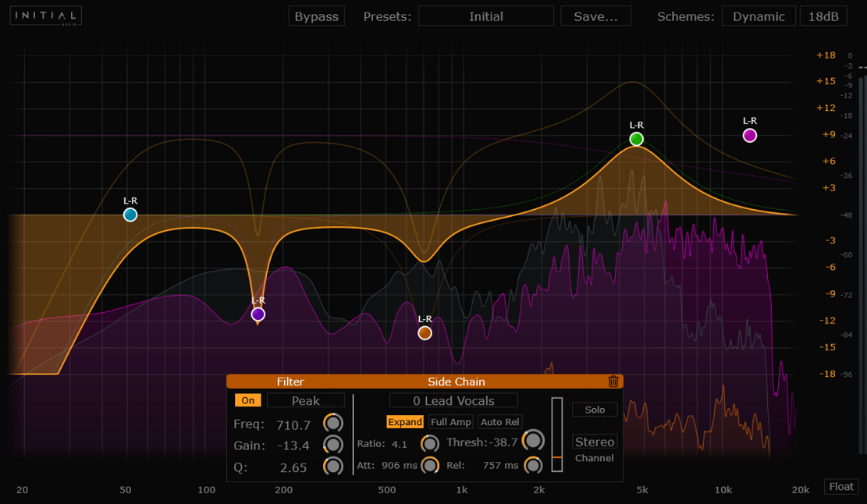Click the -48 meter scale label
The height and width of the screenshot is (504, 867).
pos(847,215)
